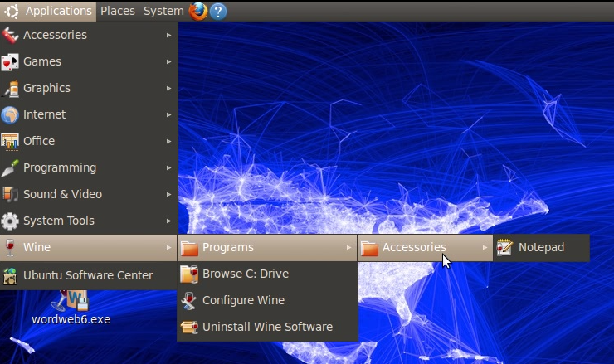
Task: Click the Ubuntu Software Center bag icon
Action: click(10, 275)
